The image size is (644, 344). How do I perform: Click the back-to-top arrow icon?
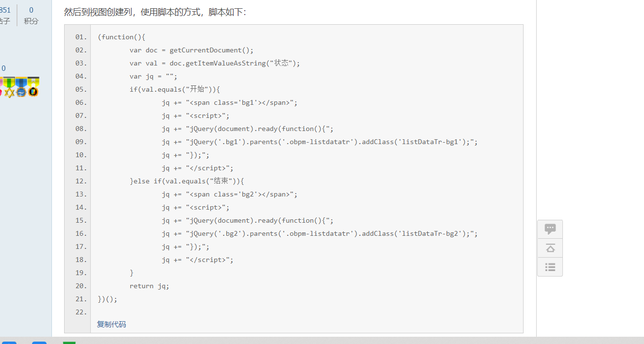[550, 248]
